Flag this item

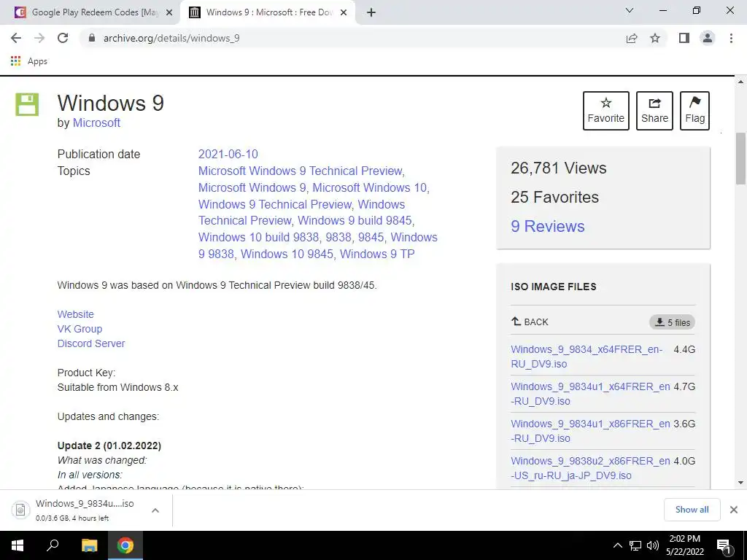click(x=694, y=111)
